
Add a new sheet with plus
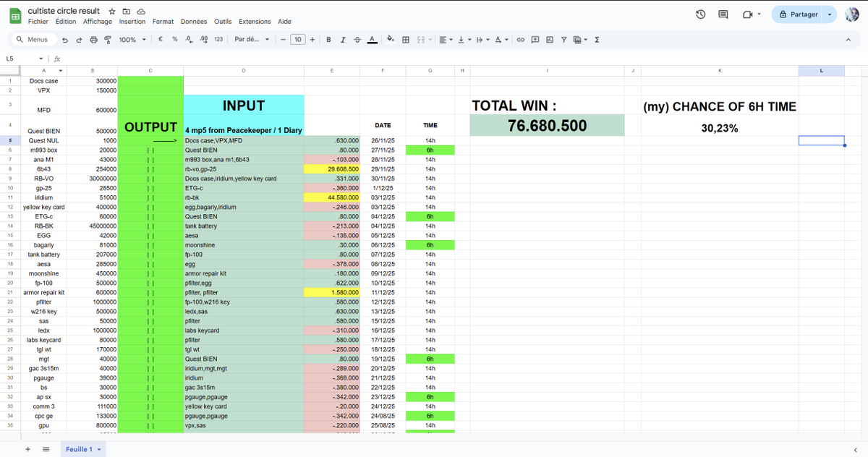point(27,449)
